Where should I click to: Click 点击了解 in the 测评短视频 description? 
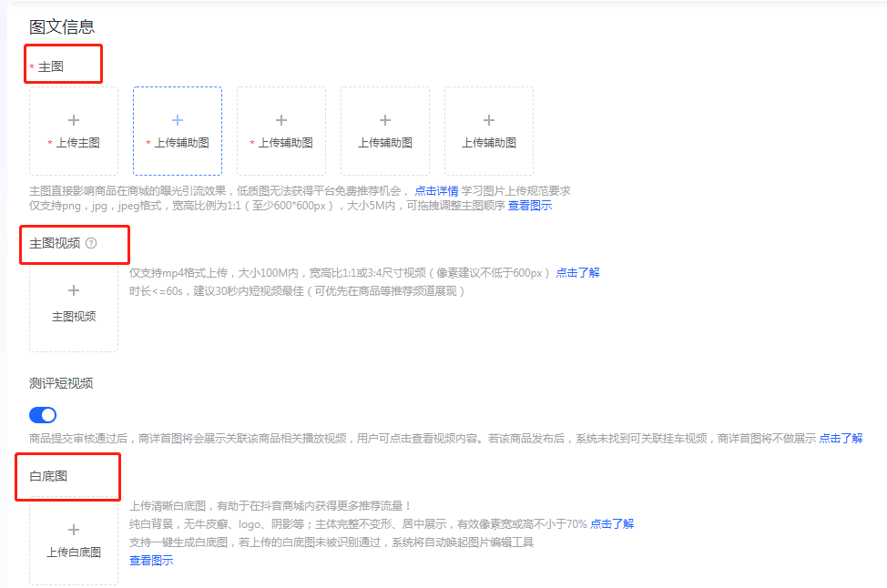[x=841, y=437]
